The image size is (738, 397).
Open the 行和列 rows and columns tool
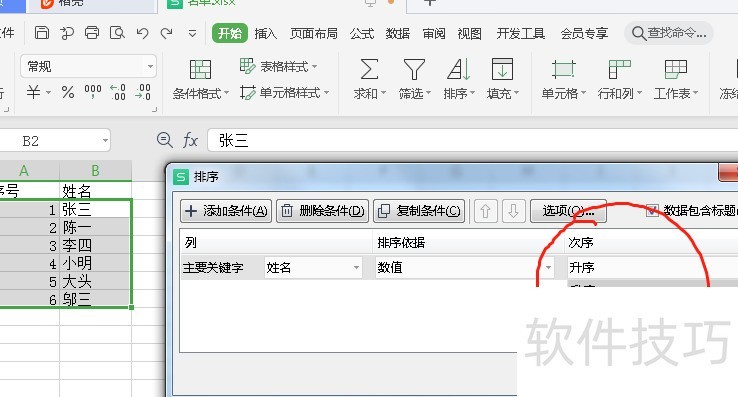point(619,80)
